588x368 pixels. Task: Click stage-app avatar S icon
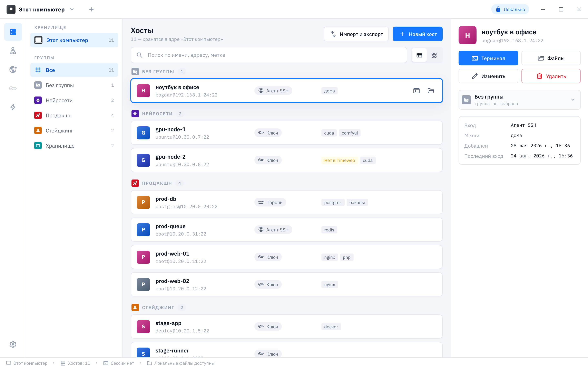[143, 327]
